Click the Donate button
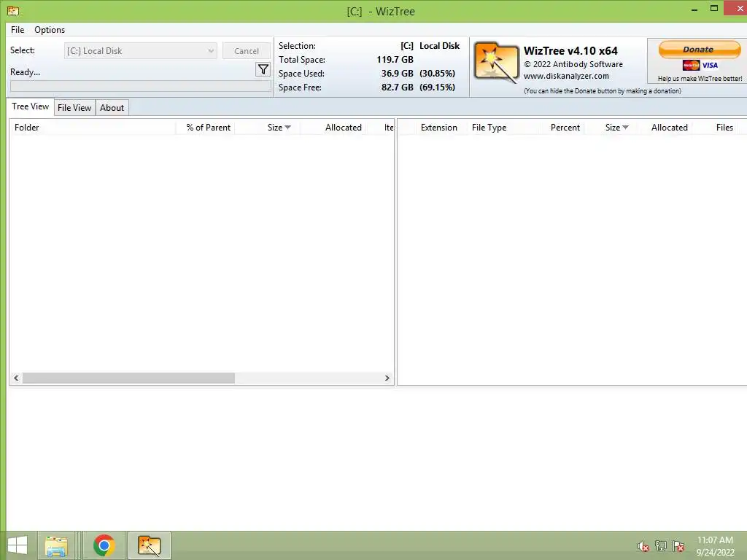Image resolution: width=747 pixels, height=560 pixels. pyautogui.click(x=699, y=49)
